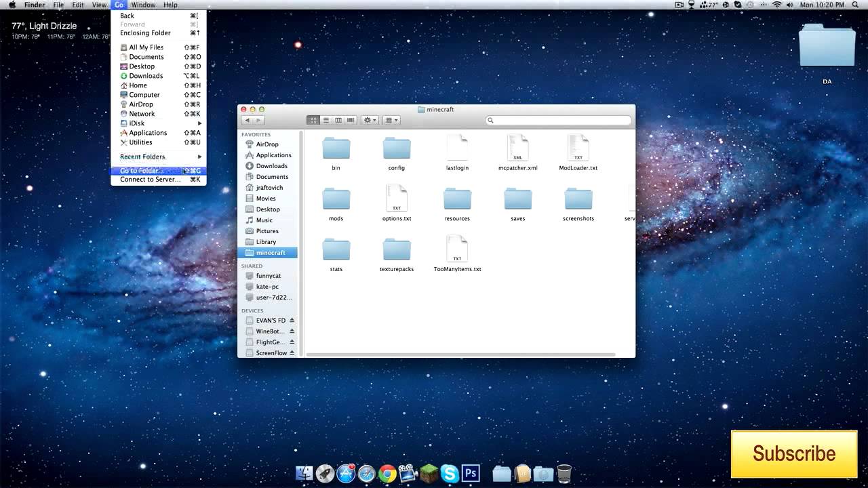Select the mcpatcher.xml file

pyautogui.click(x=517, y=148)
